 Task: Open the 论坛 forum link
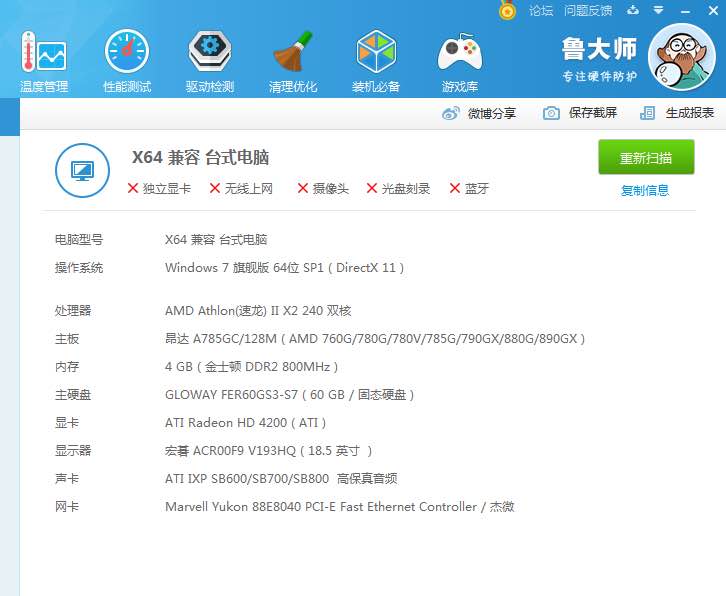point(541,10)
